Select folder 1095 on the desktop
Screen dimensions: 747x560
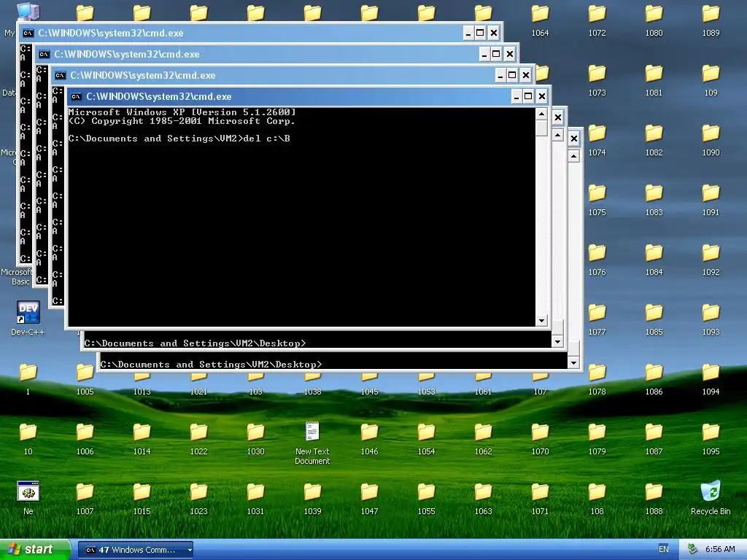(711, 439)
